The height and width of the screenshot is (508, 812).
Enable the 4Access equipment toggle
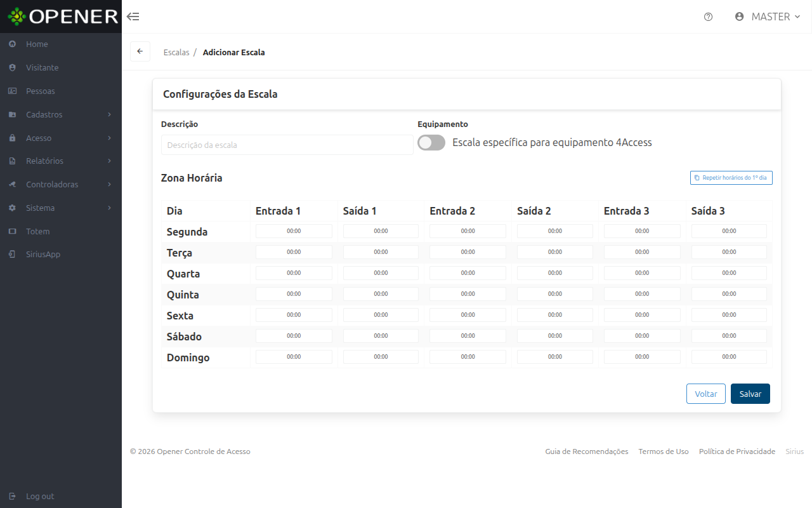[x=431, y=143]
